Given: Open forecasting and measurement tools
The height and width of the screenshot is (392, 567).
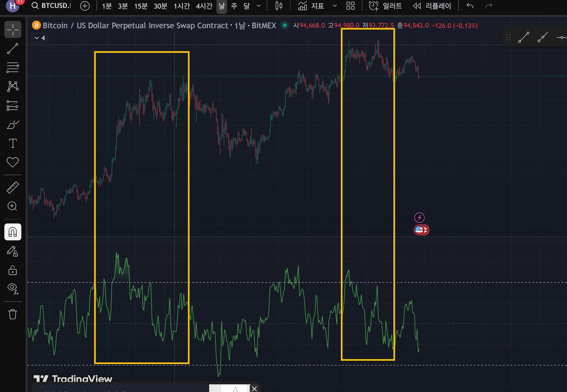Looking at the screenshot, I should click(13, 106).
